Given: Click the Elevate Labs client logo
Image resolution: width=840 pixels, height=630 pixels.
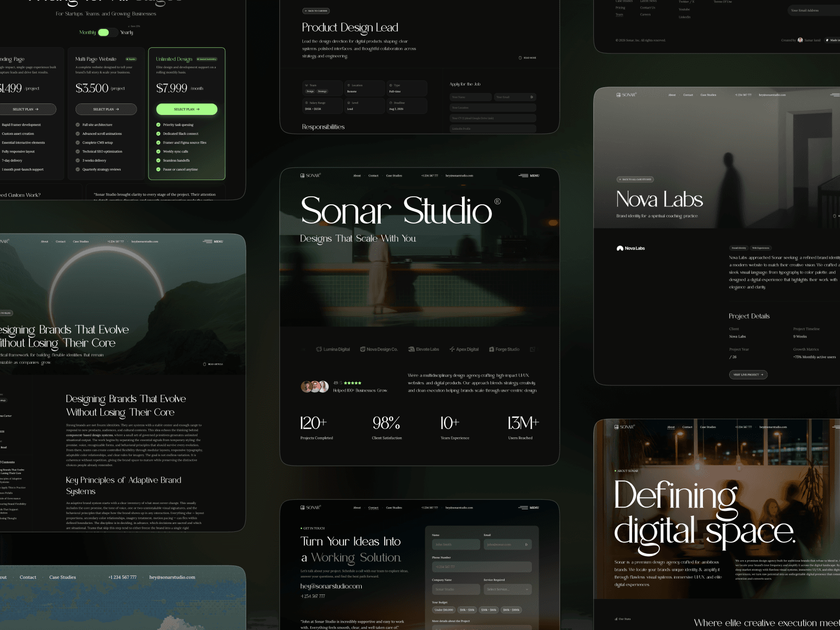Looking at the screenshot, I should point(424,349).
